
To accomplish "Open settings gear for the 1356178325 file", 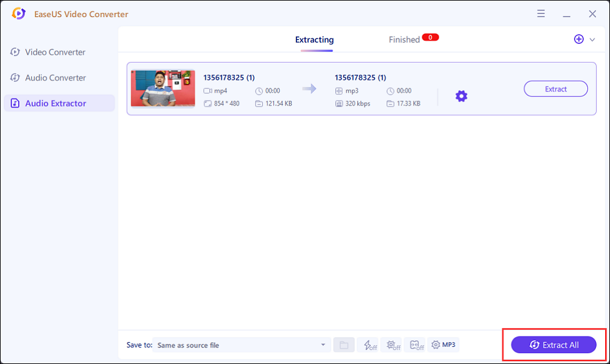I will [x=461, y=96].
